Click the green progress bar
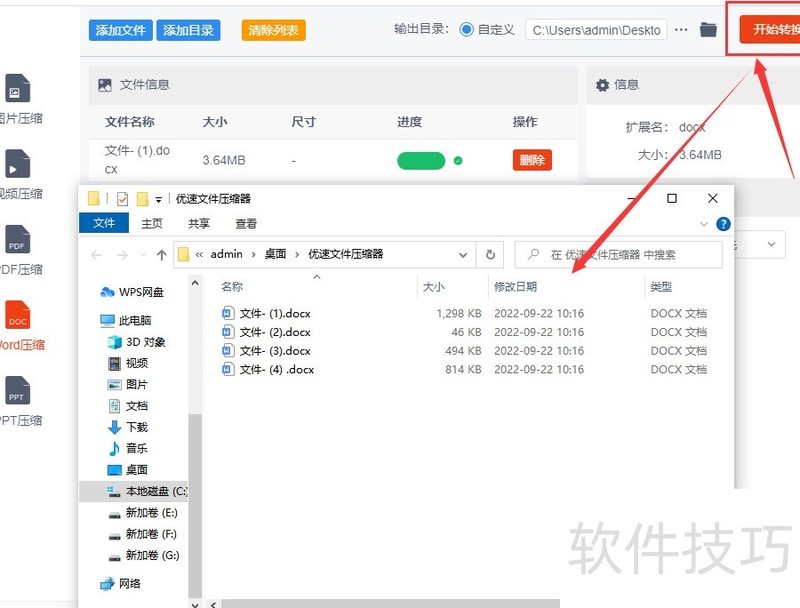Image resolution: width=800 pixels, height=608 pixels. pyautogui.click(x=421, y=160)
